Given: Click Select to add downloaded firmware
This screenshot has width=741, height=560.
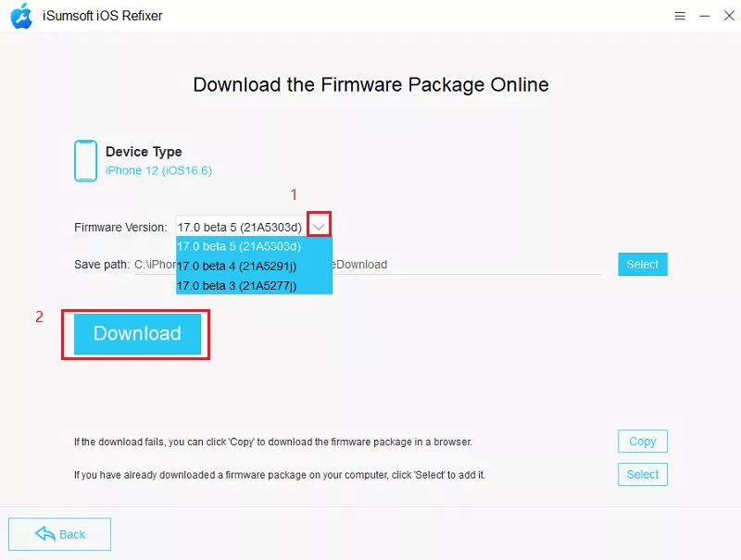Looking at the screenshot, I should 643,475.
